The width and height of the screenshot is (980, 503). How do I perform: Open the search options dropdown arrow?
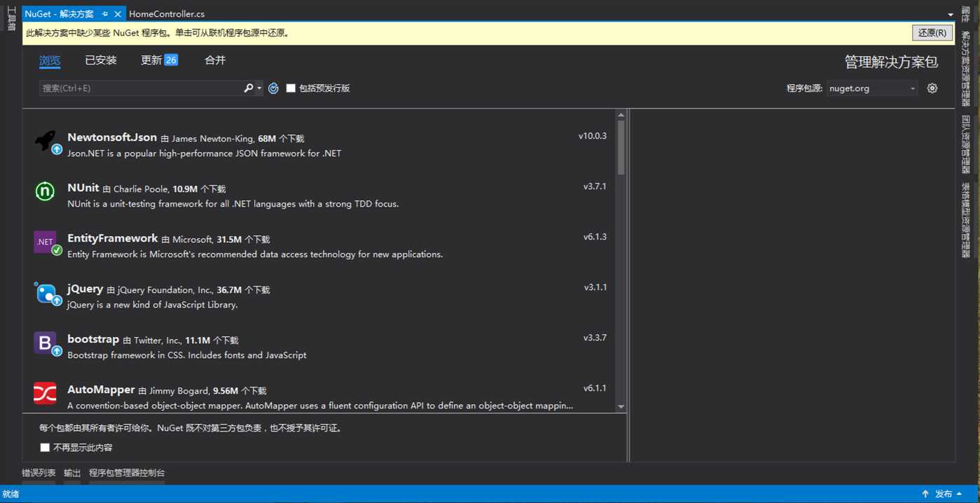pos(259,88)
